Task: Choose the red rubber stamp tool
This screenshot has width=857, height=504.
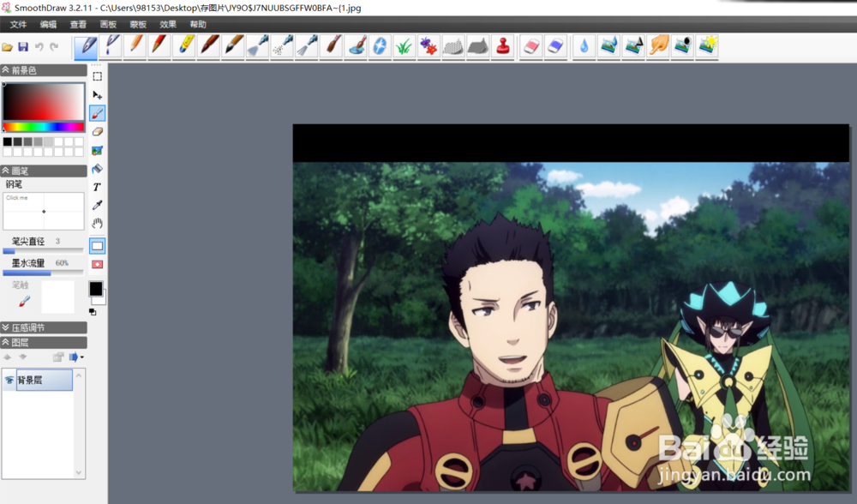Action: pyautogui.click(x=503, y=46)
